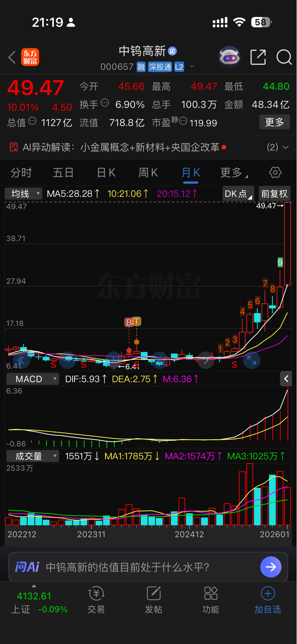Expand the (2) AI解读 chevron
The image size is (297, 644).
click(286, 147)
